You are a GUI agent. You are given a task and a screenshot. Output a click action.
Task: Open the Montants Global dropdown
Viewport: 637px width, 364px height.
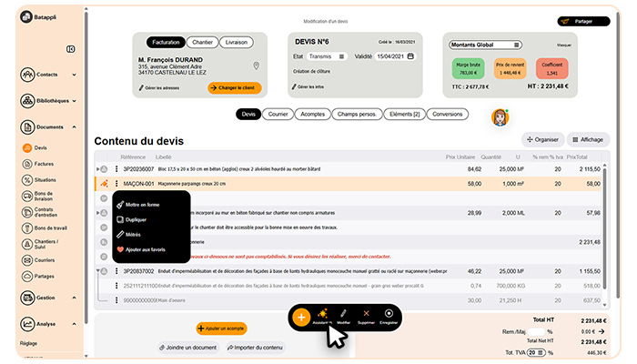click(x=485, y=45)
